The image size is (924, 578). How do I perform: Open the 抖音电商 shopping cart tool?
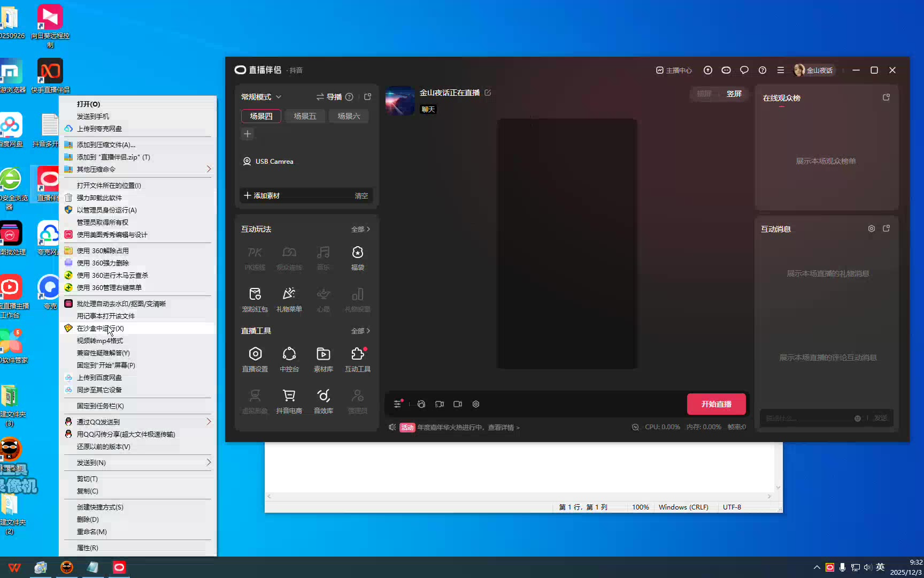tap(289, 401)
